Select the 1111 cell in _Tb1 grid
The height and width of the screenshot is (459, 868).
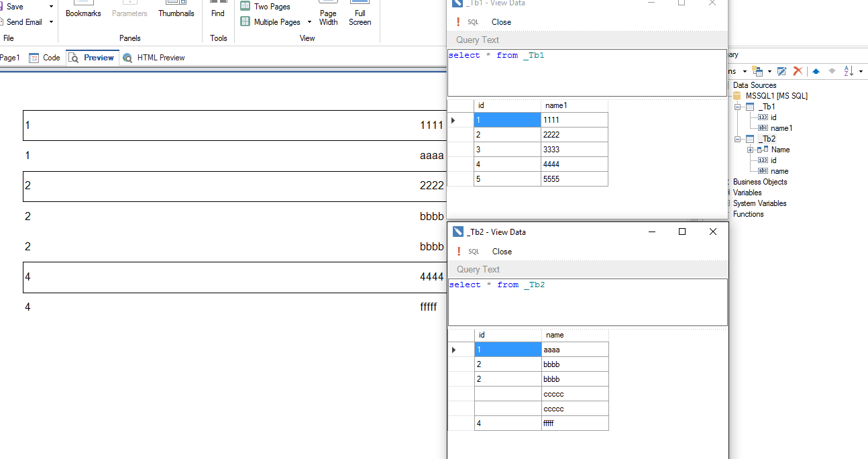[574, 120]
